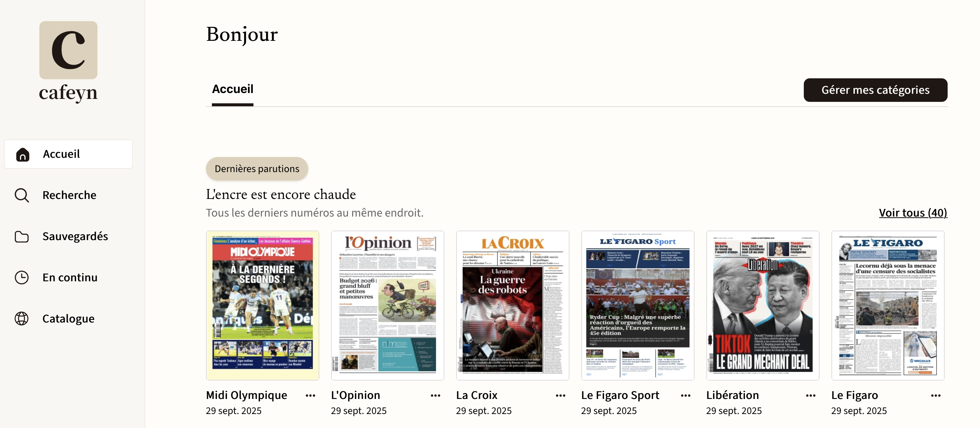Expand options menu next to La Croix
The width and height of the screenshot is (980, 428).
point(561,396)
